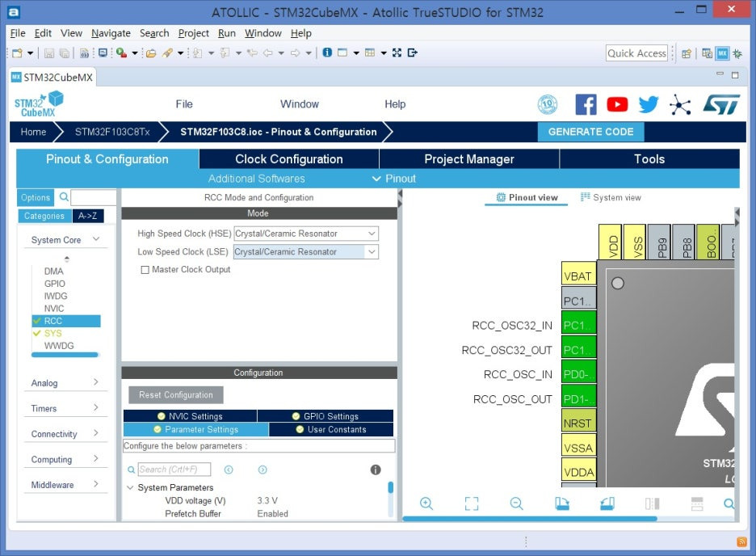
Task: Switch to System view
Action: click(x=611, y=197)
